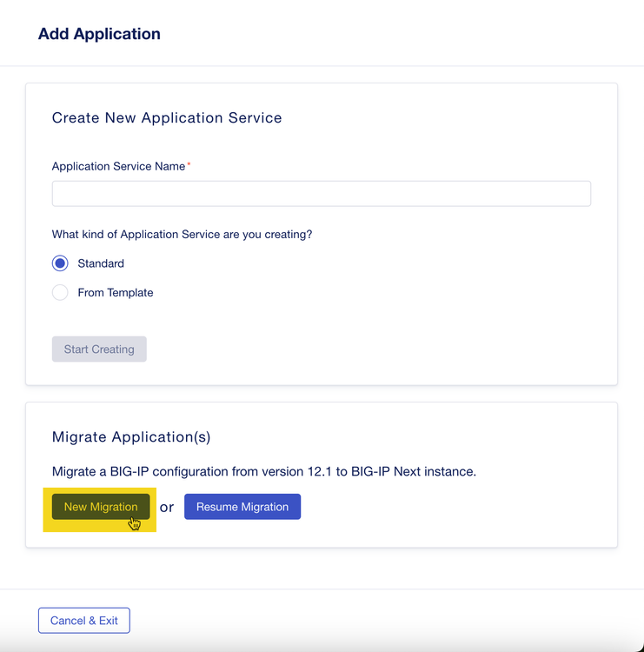Click the Migrate Application(s) heading

tap(131, 437)
